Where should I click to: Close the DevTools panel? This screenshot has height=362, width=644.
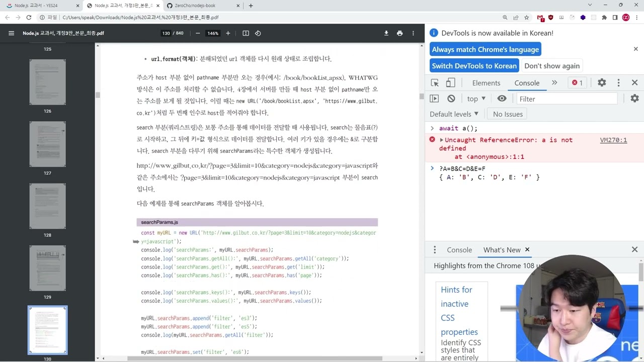634,82
